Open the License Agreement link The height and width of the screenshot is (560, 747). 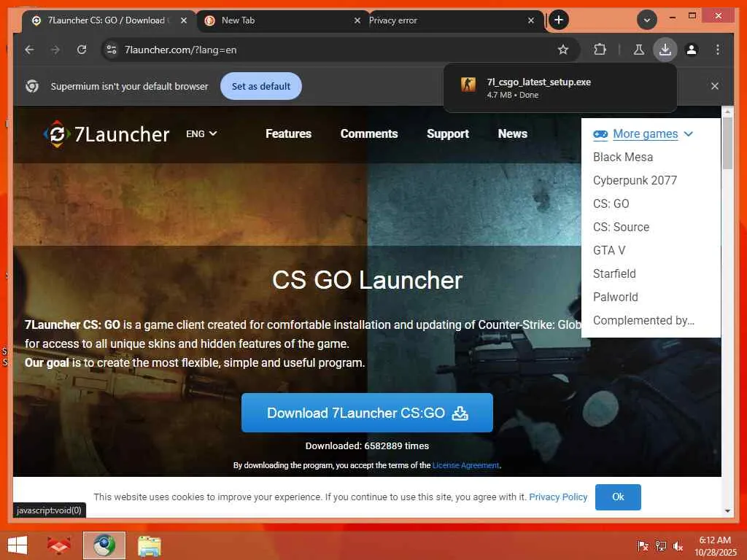point(465,465)
